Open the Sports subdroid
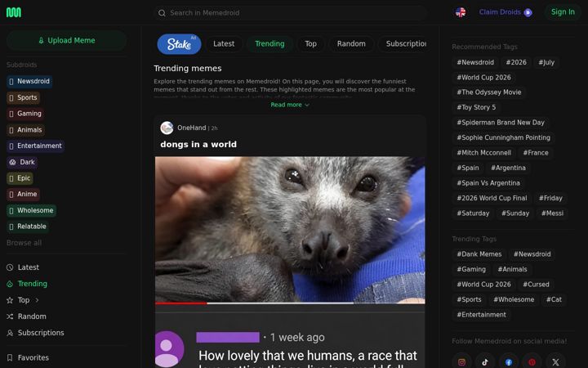 click(x=23, y=97)
